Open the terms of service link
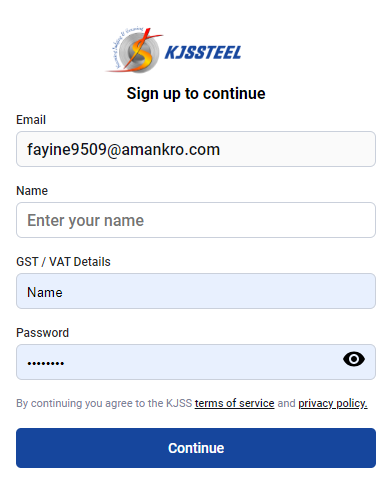Viewport: 389px width, 493px height. point(234,403)
